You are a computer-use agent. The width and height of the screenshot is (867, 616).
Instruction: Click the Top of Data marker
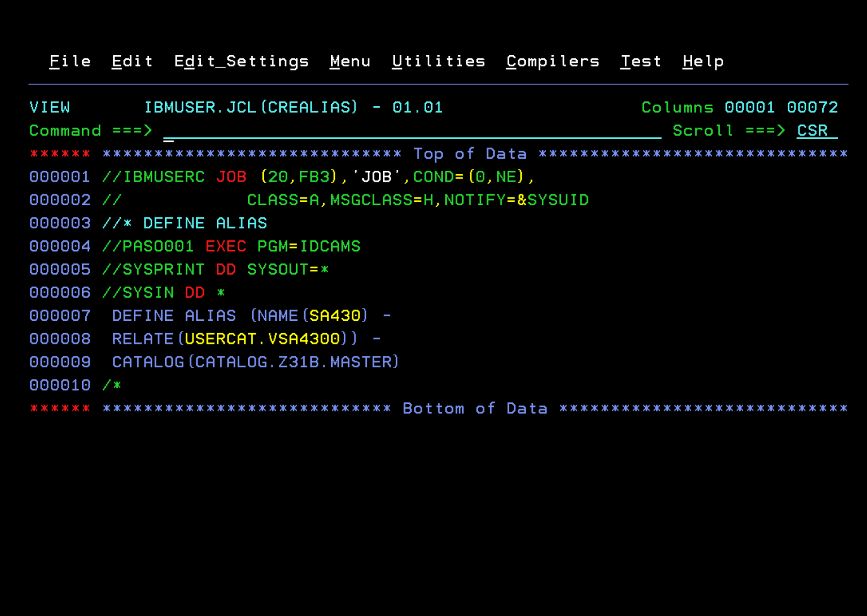click(471, 154)
